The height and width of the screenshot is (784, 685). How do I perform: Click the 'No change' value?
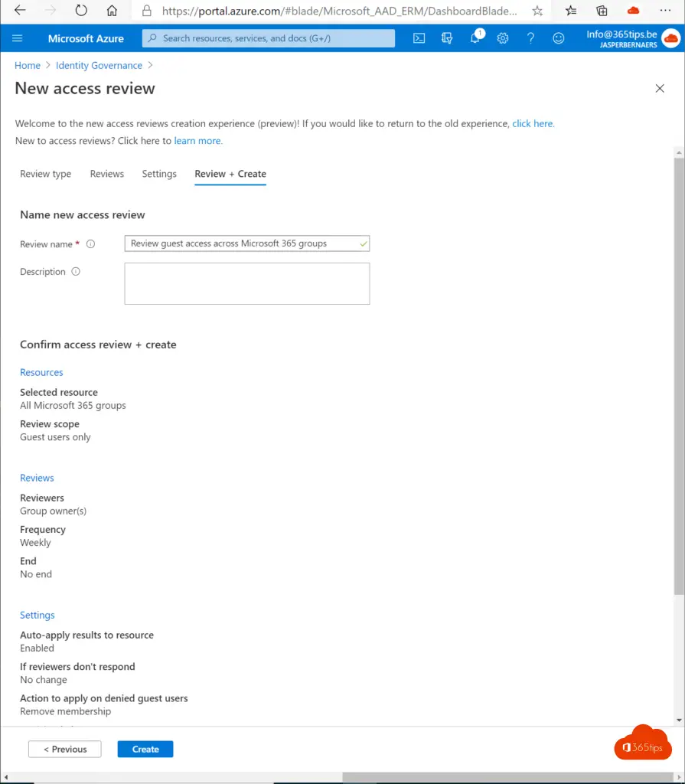pos(44,680)
